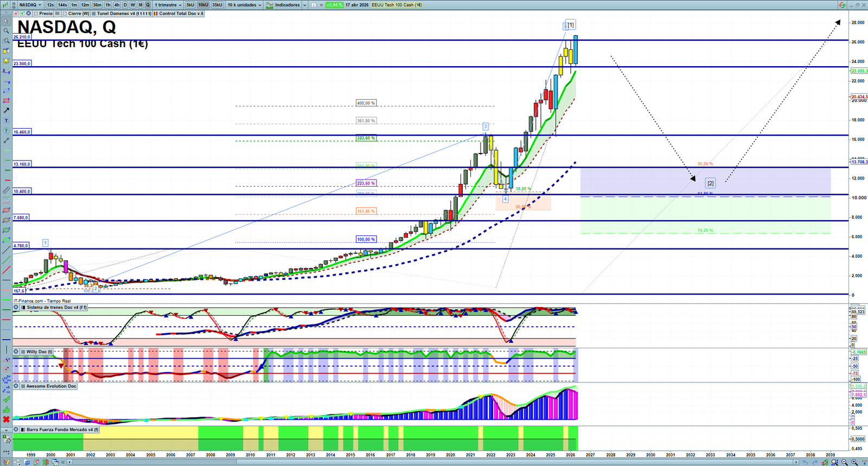868x466 pixels.
Task: Select the 1h timeframe
Action: 108,5
